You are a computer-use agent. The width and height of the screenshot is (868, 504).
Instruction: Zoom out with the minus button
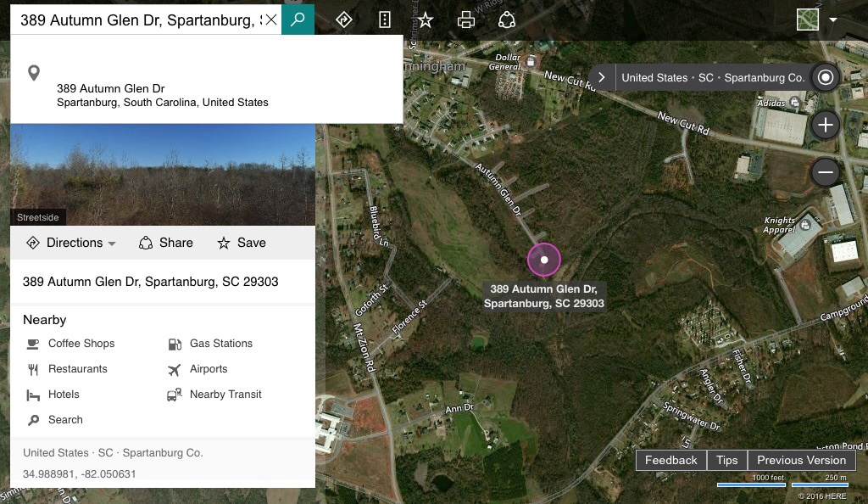[826, 172]
